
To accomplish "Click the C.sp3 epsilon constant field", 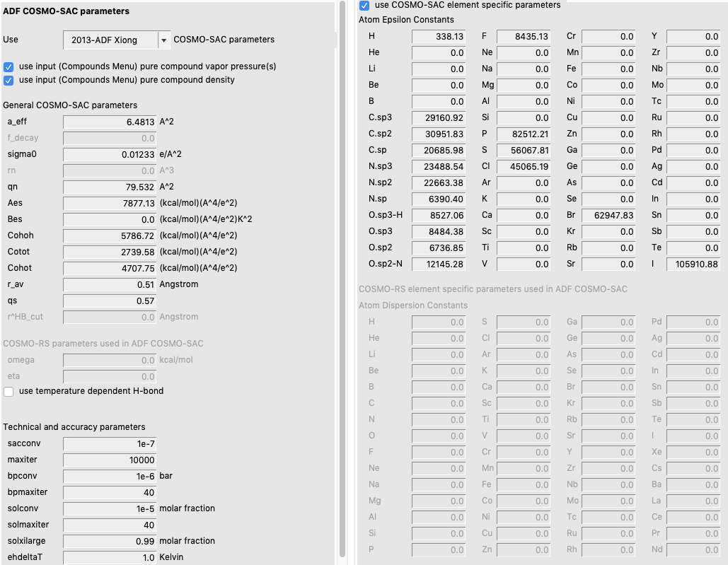I will point(439,118).
